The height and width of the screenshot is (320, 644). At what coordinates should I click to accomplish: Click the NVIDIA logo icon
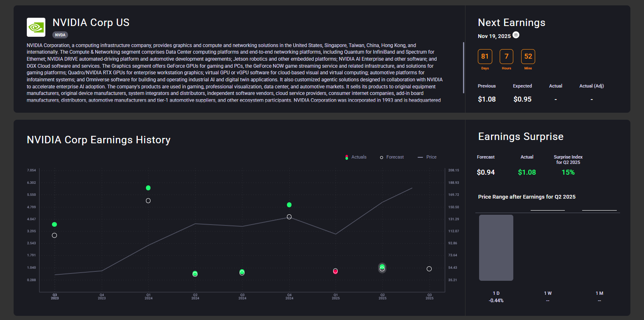(x=36, y=27)
